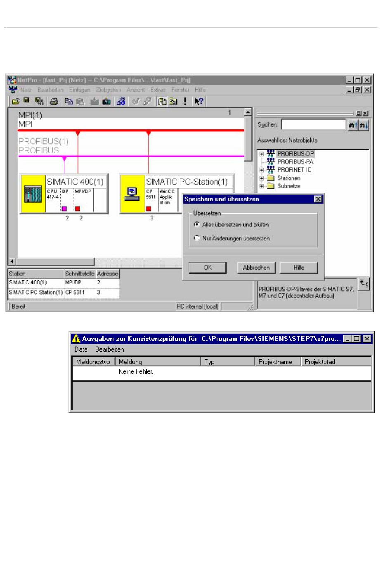Click the exclamation mark toolbar icon
Viewport: 392px width, 577px height.
coord(185,101)
